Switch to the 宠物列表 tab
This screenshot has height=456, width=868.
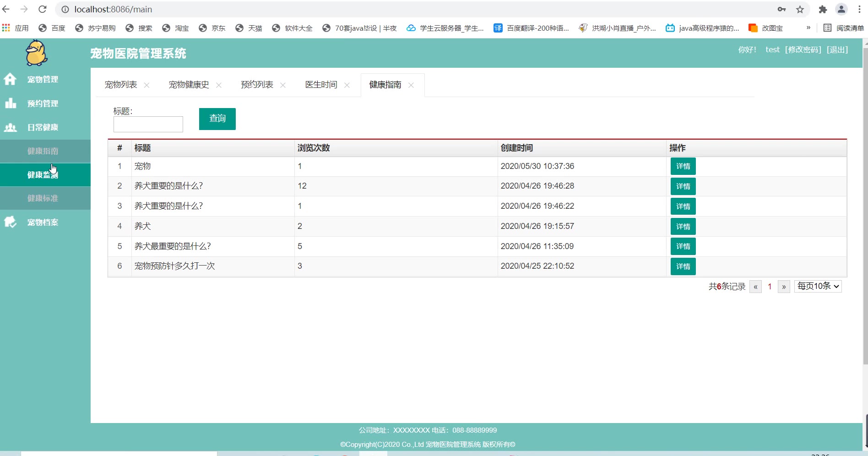point(121,85)
